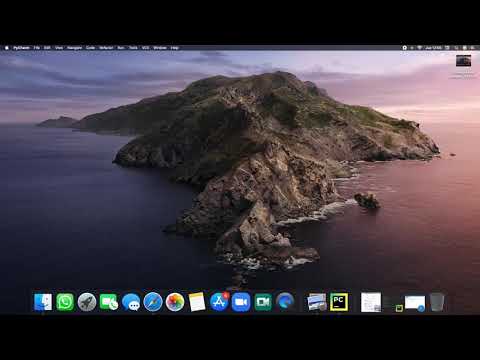
Task: Open the View menu
Action: tap(59, 48)
